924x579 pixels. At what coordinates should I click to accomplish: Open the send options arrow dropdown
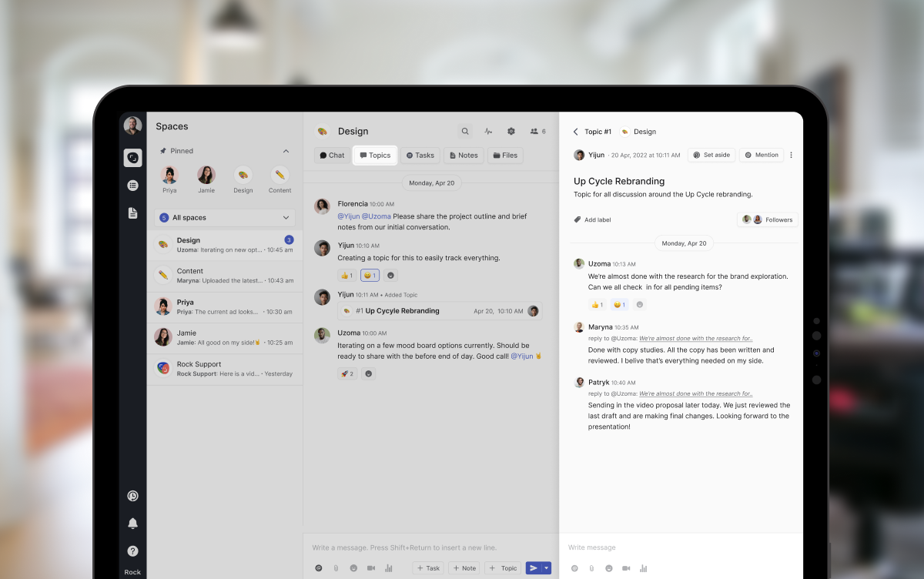547,568
